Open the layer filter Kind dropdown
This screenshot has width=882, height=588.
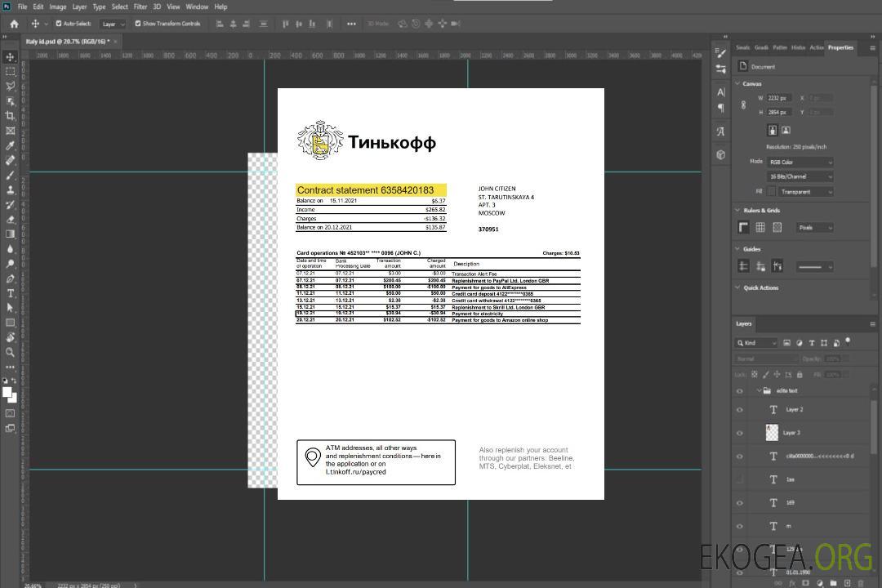756,343
